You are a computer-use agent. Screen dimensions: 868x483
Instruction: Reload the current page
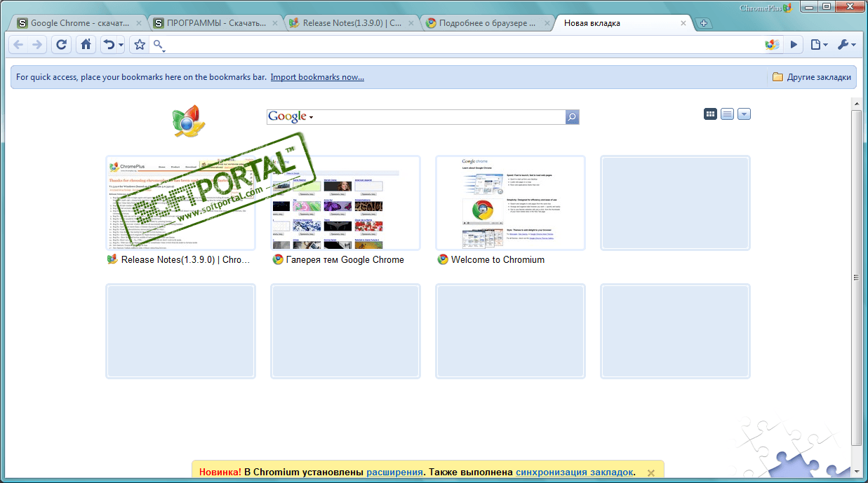tap(62, 45)
